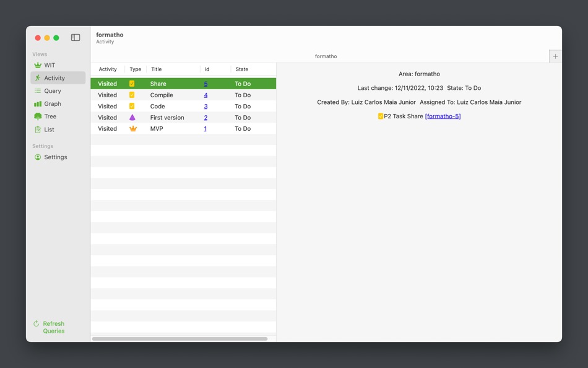Click the Area: formatho text
This screenshot has height=368, width=588.
(x=419, y=74)
